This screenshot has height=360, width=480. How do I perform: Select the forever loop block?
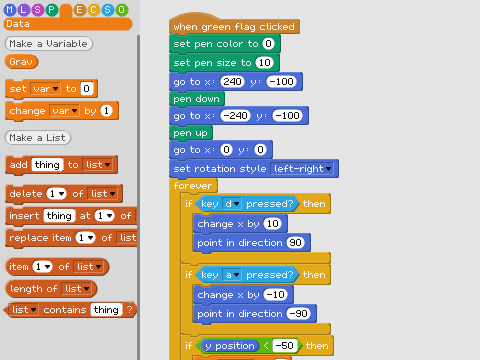[193, 186]
